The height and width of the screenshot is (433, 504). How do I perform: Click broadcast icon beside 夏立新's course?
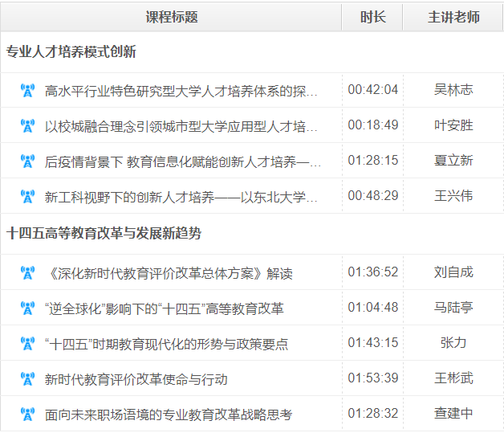[x=27, y=161]
